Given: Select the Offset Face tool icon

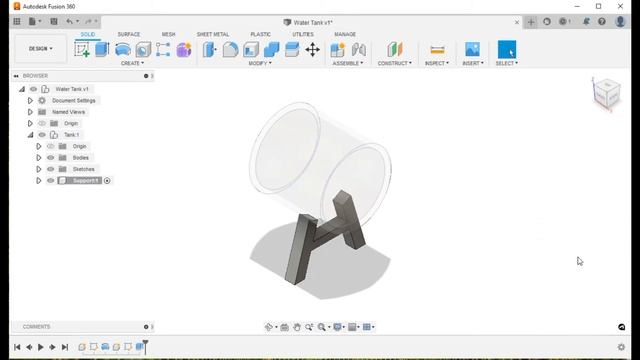Looking at the screenshot, I should click(x=292, y=49).
